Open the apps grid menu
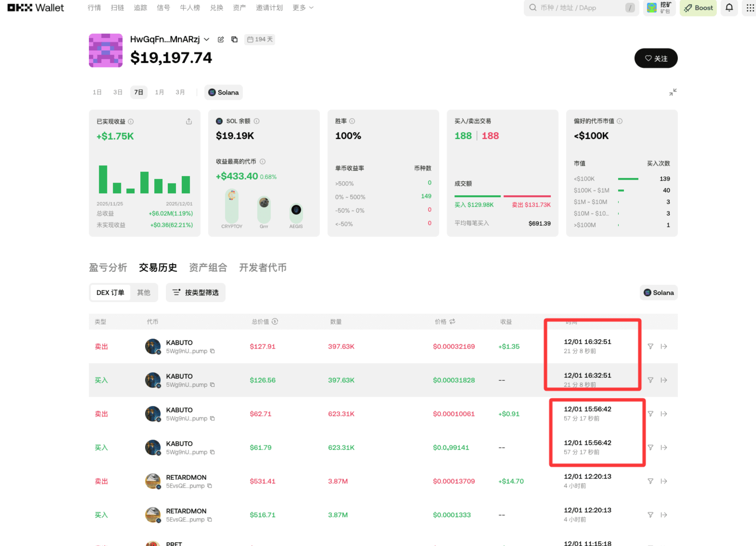The image size is (756, 546). point(750,8)
